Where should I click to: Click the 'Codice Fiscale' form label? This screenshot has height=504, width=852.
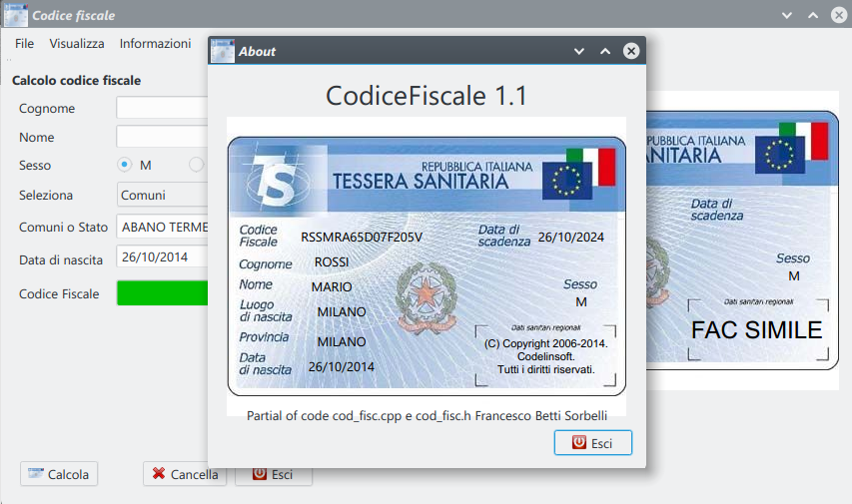59,293
